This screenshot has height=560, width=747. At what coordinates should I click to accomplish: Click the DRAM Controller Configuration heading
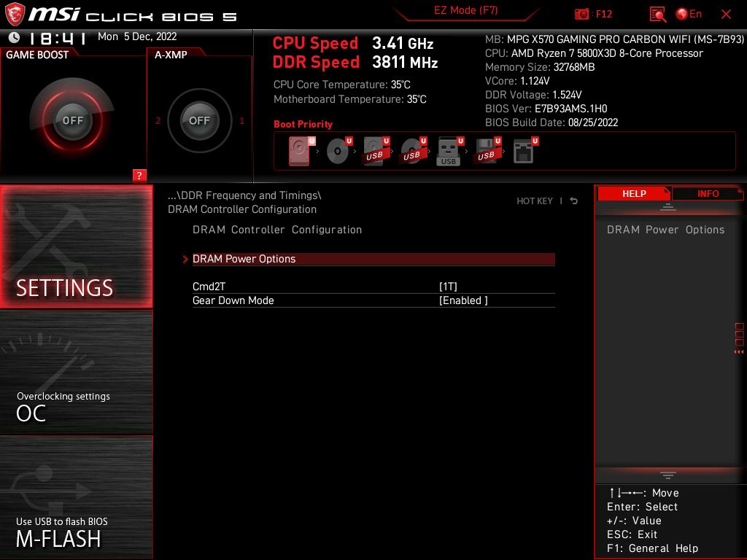[x=276, y=230]
